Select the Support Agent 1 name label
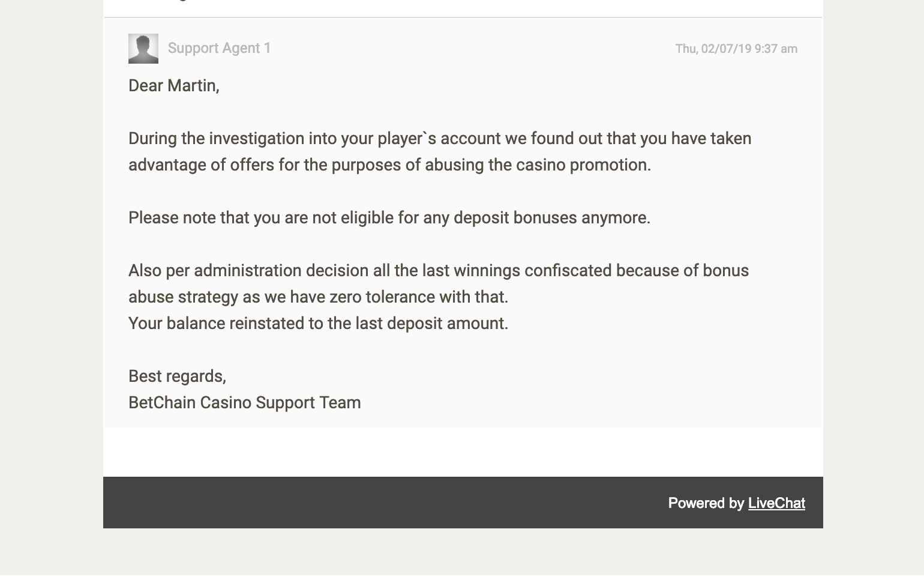Screen dimensions: 924x580 coord(220,48)
